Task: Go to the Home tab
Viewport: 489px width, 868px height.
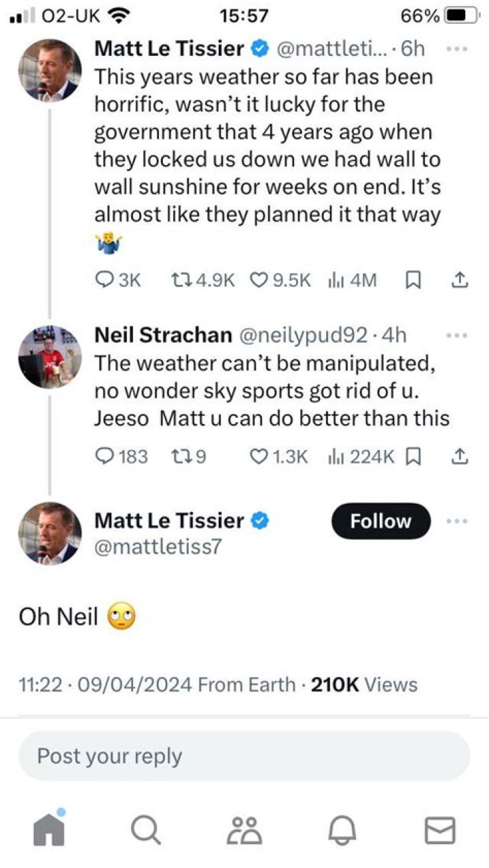Action: coord(49,830)
